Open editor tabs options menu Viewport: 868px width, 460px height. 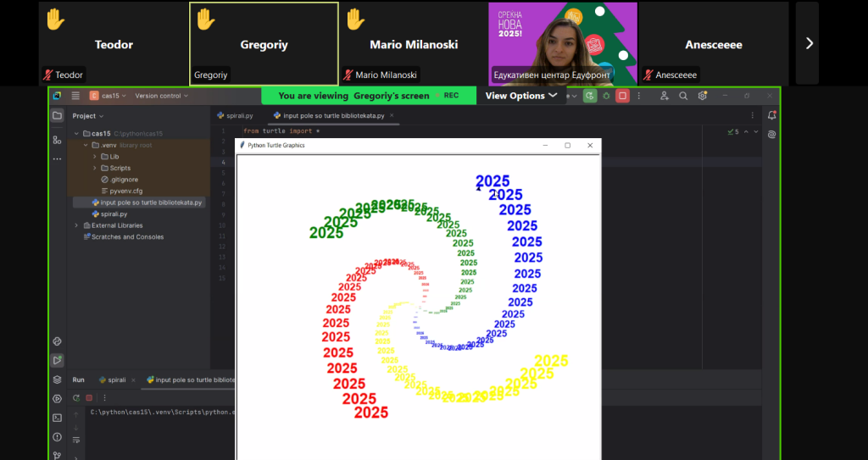(x=753, y=116)
